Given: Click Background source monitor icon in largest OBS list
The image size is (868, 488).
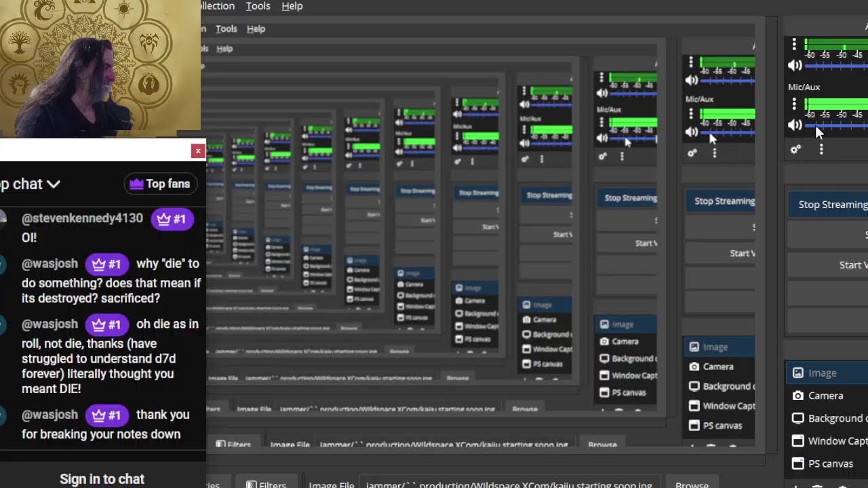Looking at the screenshot, I should 798,418.
